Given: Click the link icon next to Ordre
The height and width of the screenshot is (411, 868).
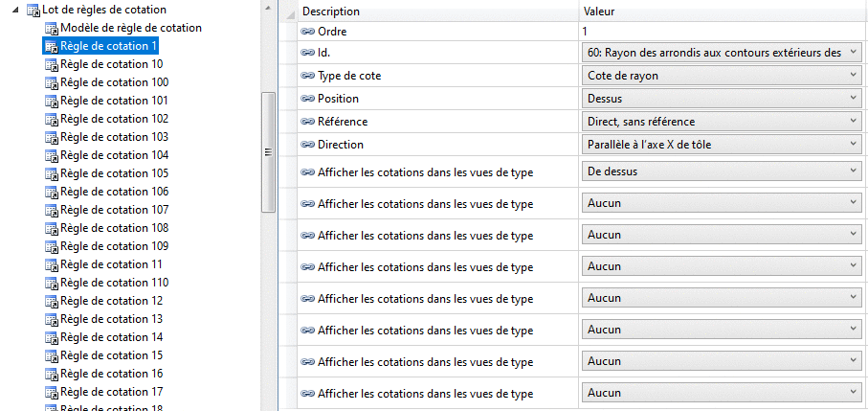Looking at the screenshot, I should [308, 32].
